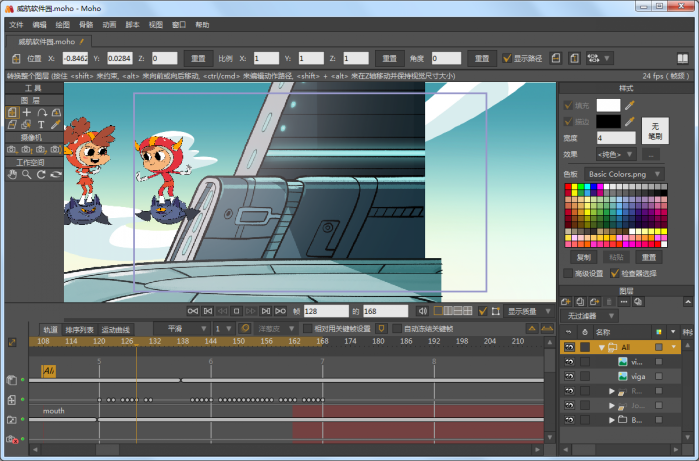Click the flip layer horizontally icon
This screenshot has width=699, height=461.
click(556, 58)
